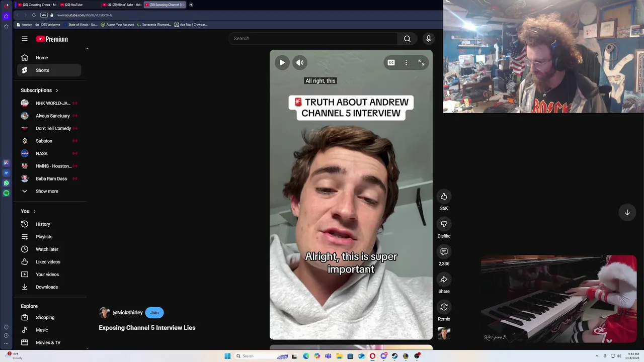Open Asurion bookmark

(x=24, y=25)
